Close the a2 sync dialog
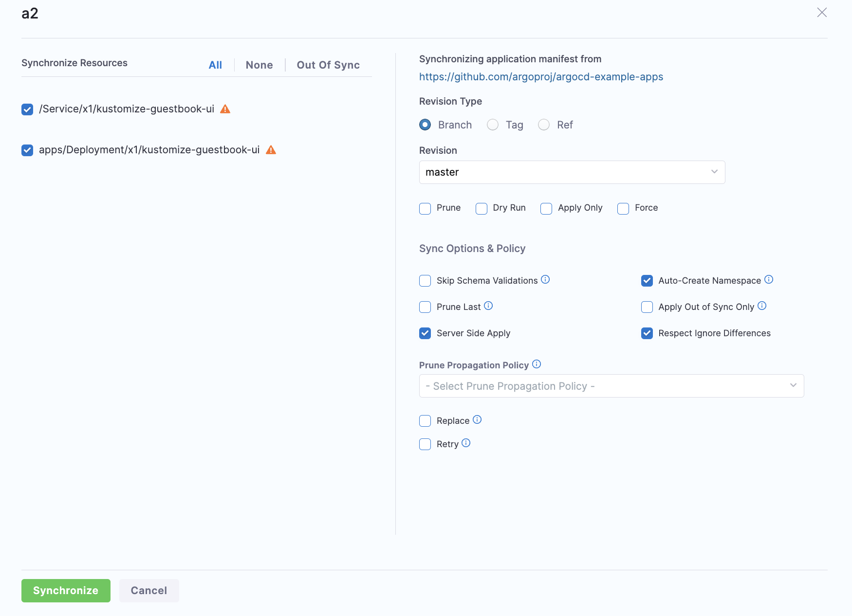The image size is (852, 616). 822,13
